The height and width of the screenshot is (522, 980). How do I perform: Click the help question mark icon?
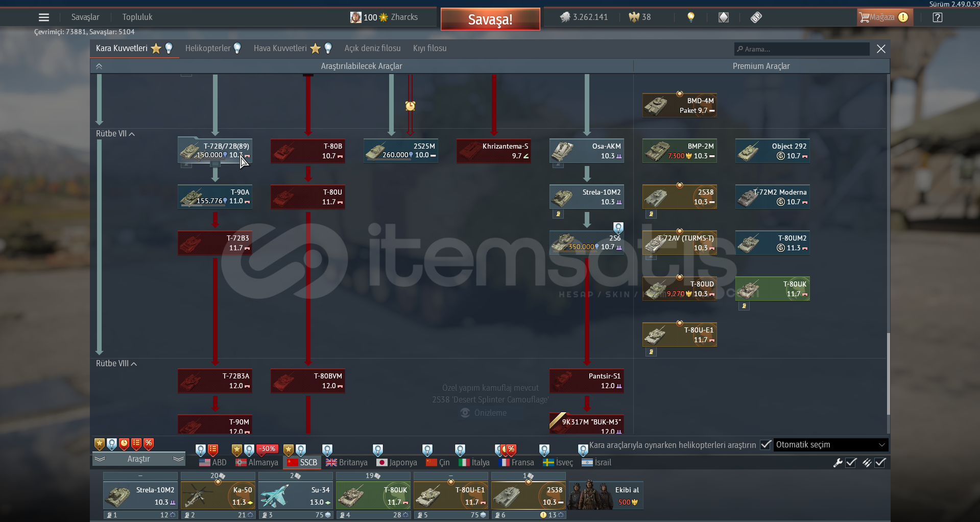[x=937, y=17]
